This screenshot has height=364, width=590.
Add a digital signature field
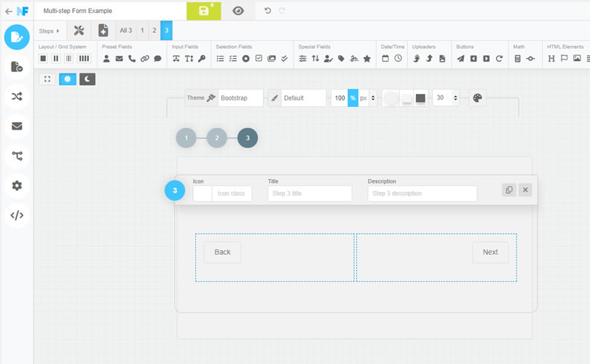point(354,58)
